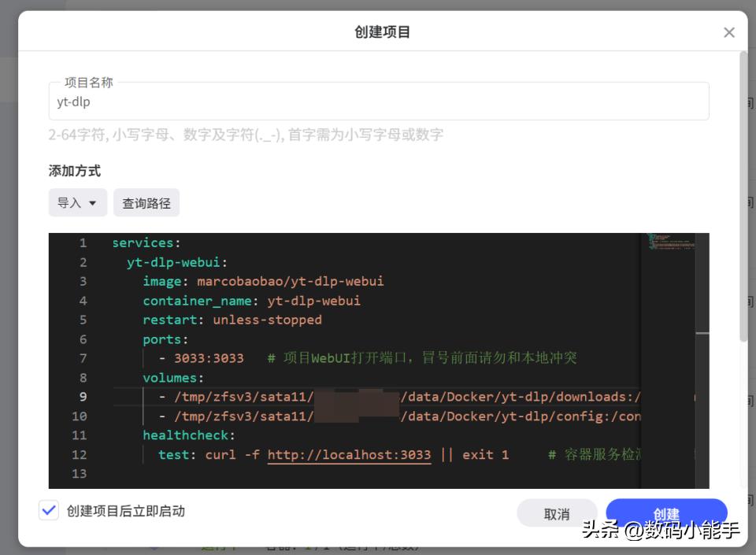Click the 项目WebUI打开端口 comment on line 7
Image resolution: width=756 pixels, height=555 pixels.
tap(422, 358)
